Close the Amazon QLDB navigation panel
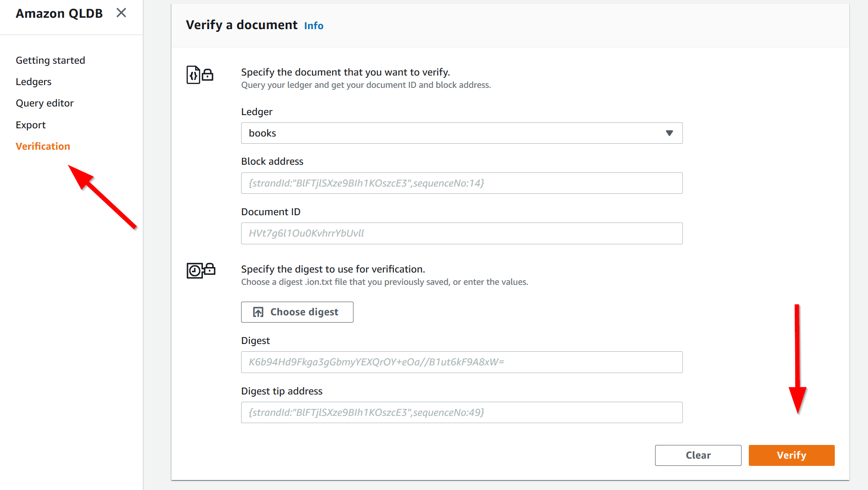The height and width of the screenshot is (490, 868). pyautogui.click(x=121, y=13)
